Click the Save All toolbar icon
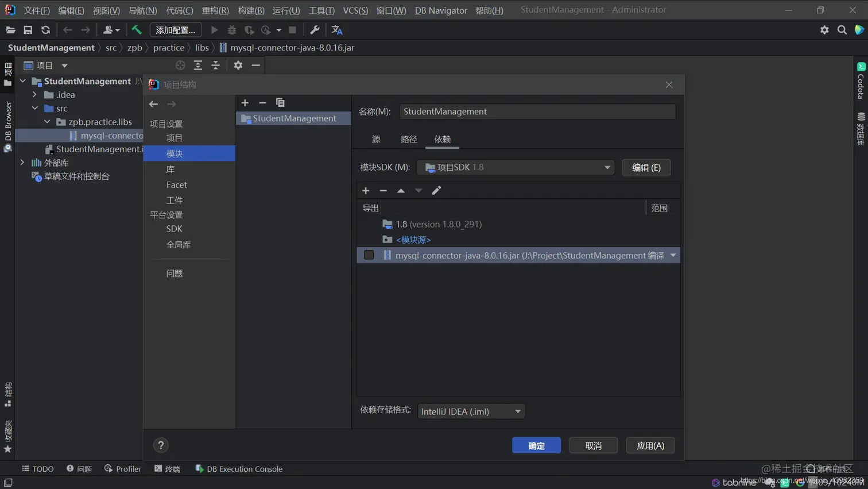Image resolution: width=868 pixels, height=489 pixels. [x=28, y=30]
